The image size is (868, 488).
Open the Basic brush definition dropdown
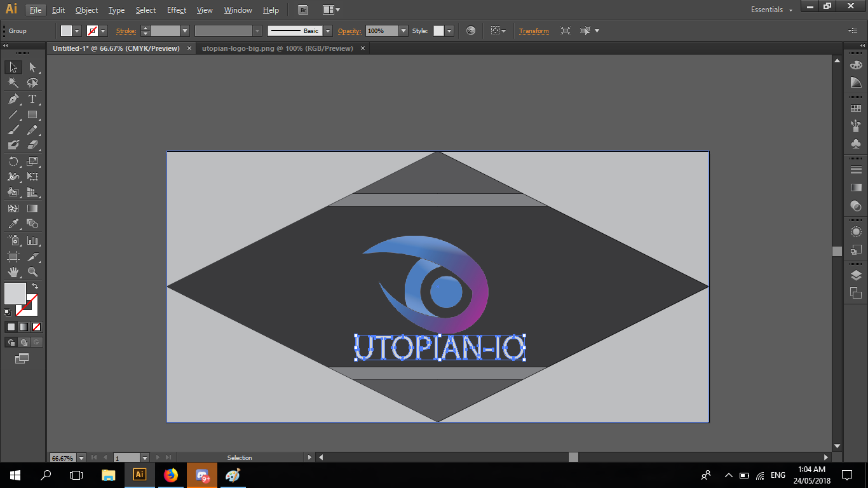tap(328, 30)
